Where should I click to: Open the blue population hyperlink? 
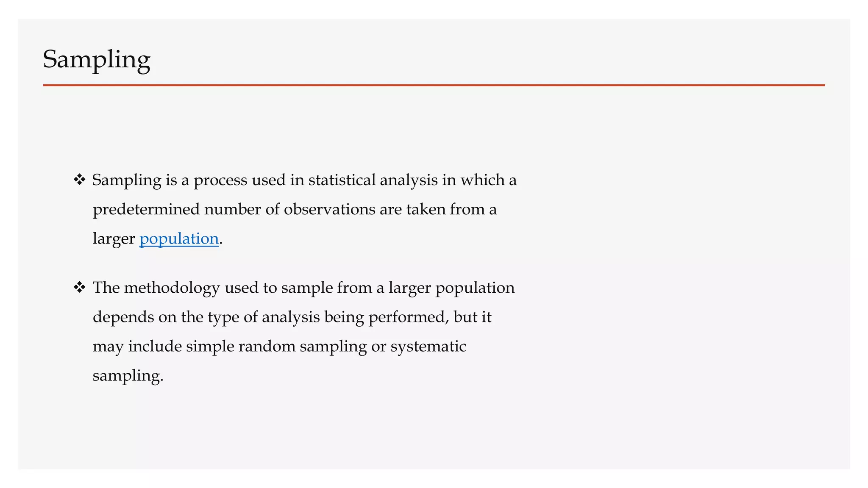[x=179, y=239]
